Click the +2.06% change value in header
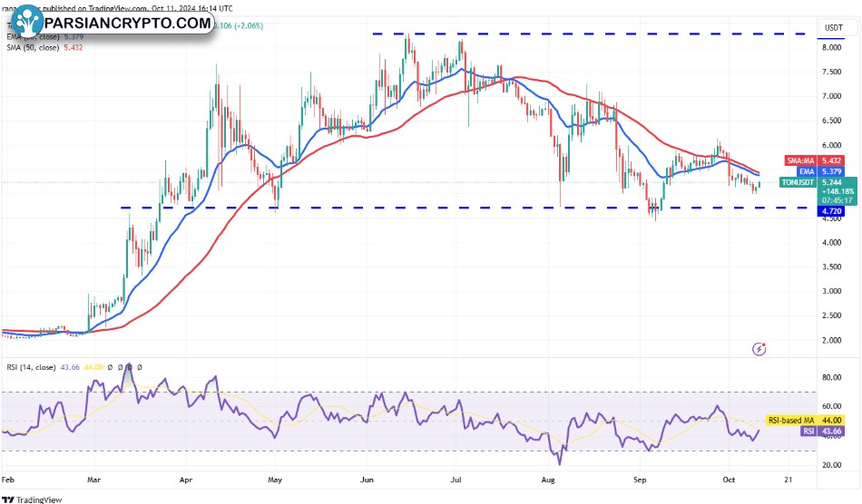 (249, 25)
